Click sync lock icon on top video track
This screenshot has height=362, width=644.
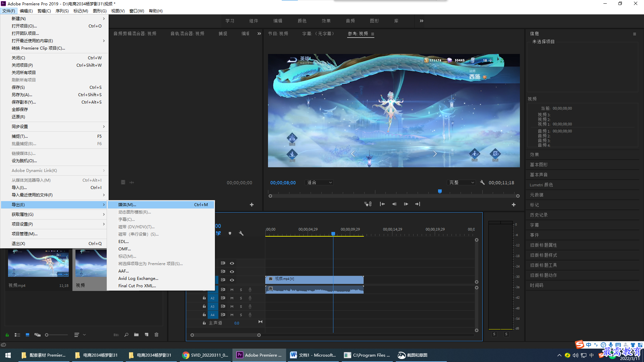223,263
